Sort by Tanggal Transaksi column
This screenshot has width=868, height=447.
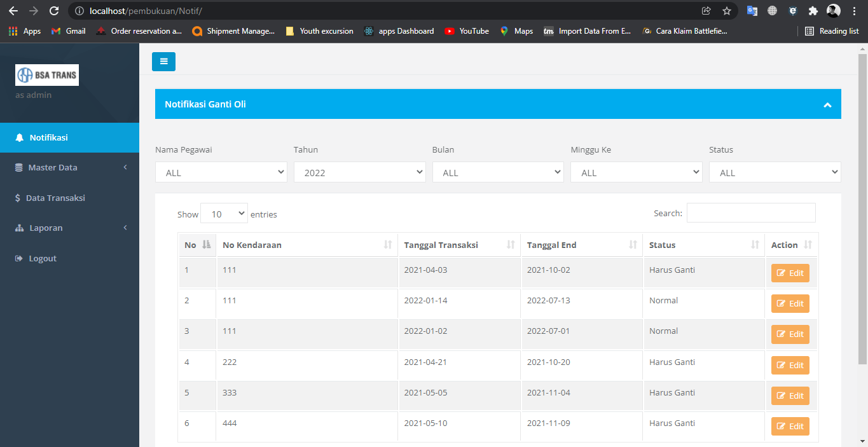coord(459,245)
